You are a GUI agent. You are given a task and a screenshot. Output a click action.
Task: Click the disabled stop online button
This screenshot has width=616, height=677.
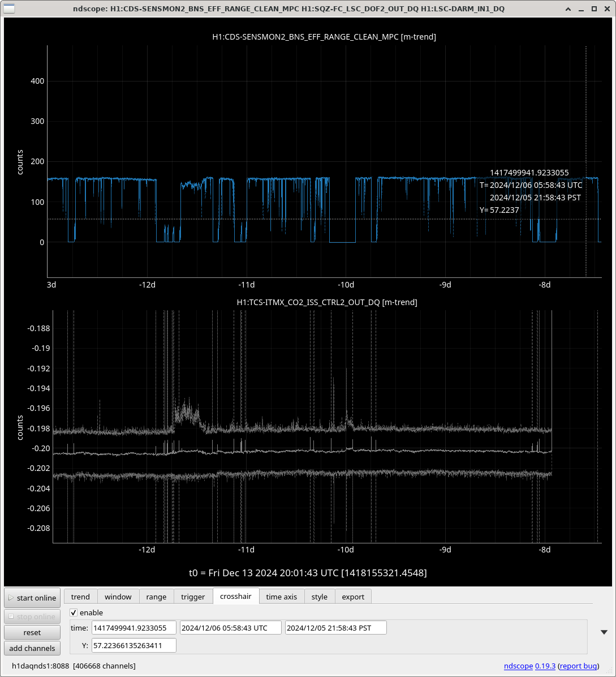(32, 616)
